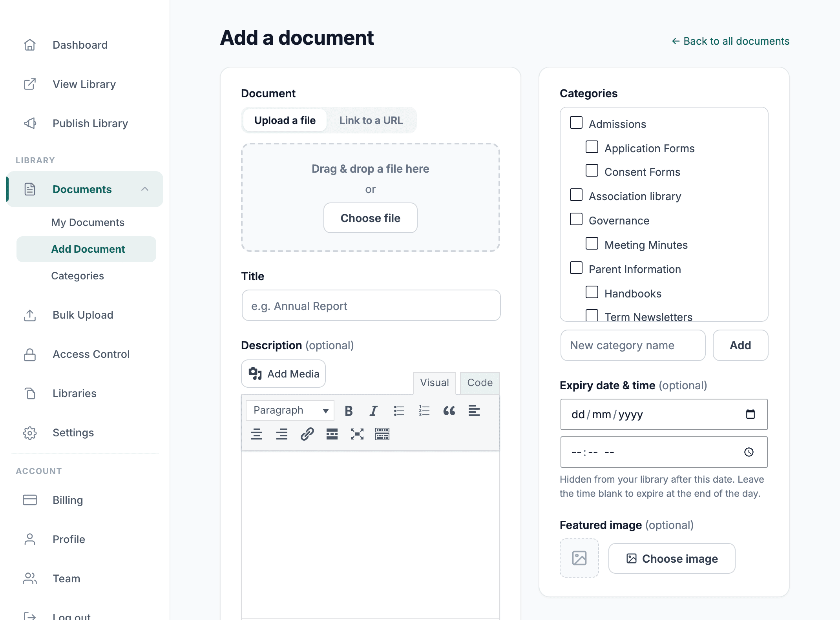Click the Add Media button
The height and width of the screenshot is (620, 840).
pos(283,374)
